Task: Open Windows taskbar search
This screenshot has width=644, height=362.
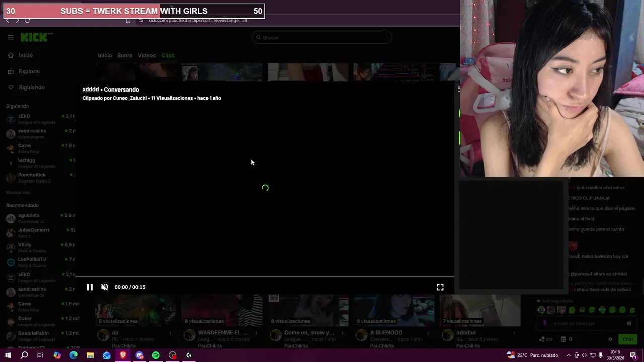Action: click(x=24, y=355)
